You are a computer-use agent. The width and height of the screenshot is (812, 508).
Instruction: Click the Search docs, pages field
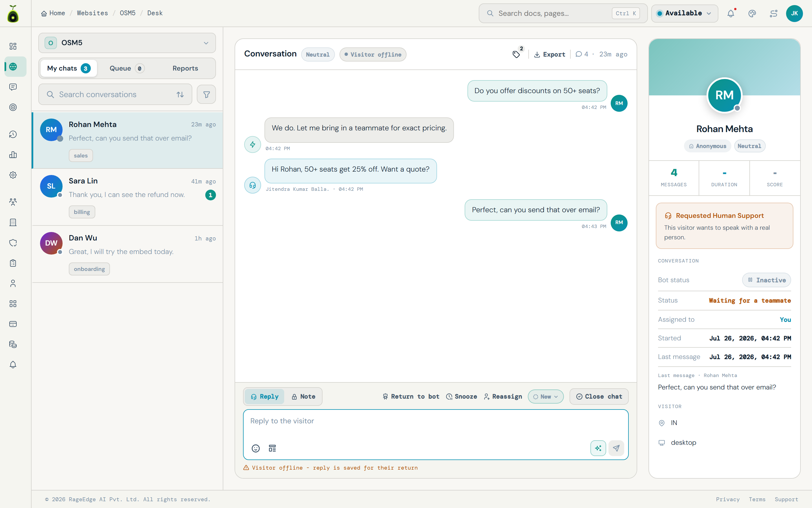click(563, 14)
